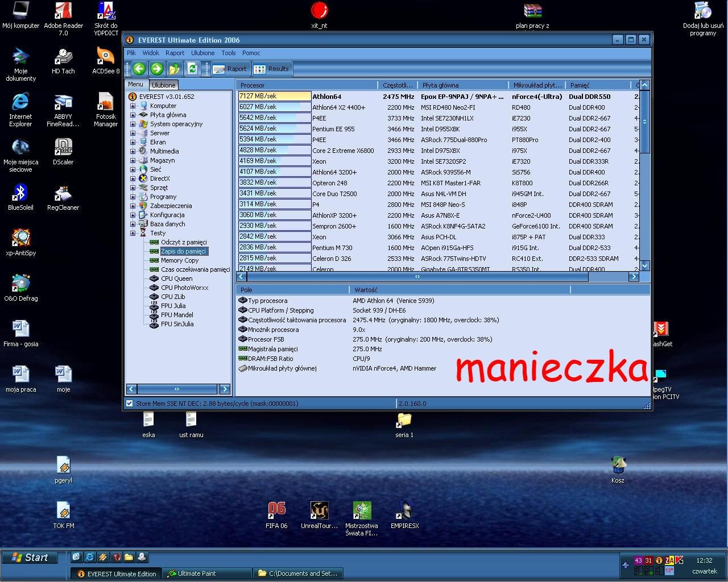Viewport: 728px width, 582px height.
Task: Sort by the Procesor column header
Action: pos(307,85)
